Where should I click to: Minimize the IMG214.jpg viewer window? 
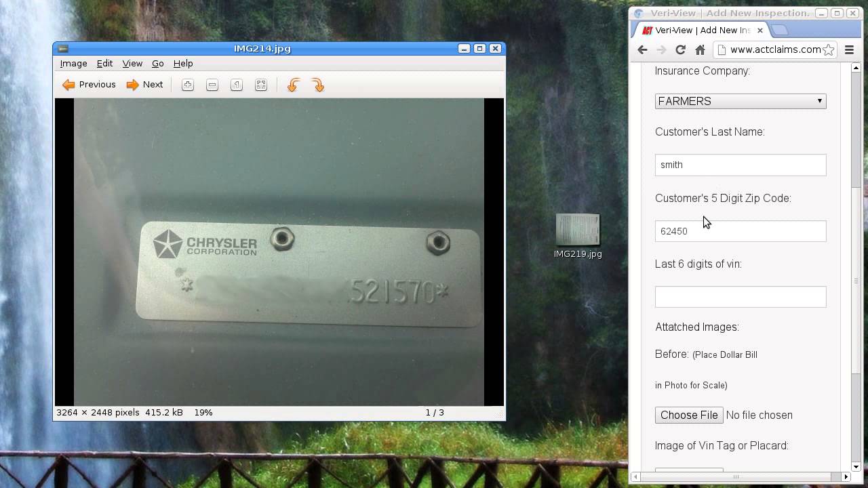(x=464, y=48)
